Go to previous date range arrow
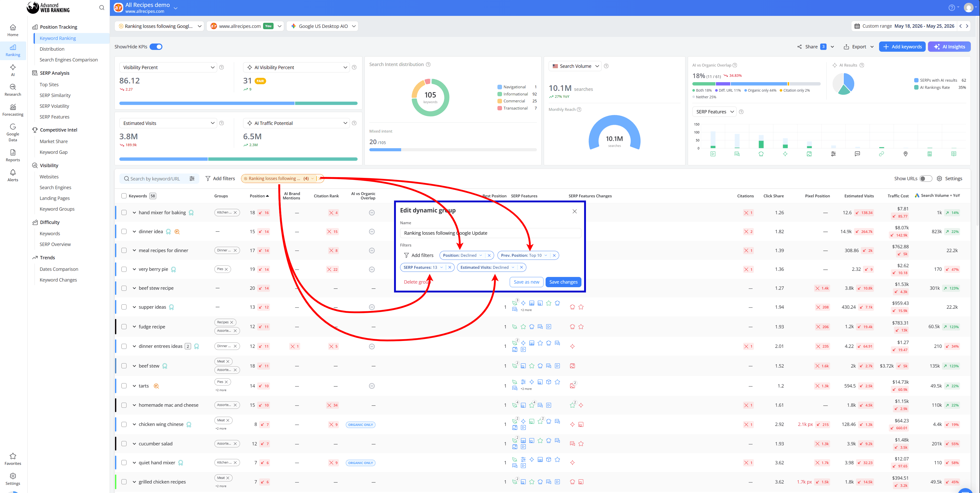The height and width of the screenshot is (493, 980). point(961,26)
